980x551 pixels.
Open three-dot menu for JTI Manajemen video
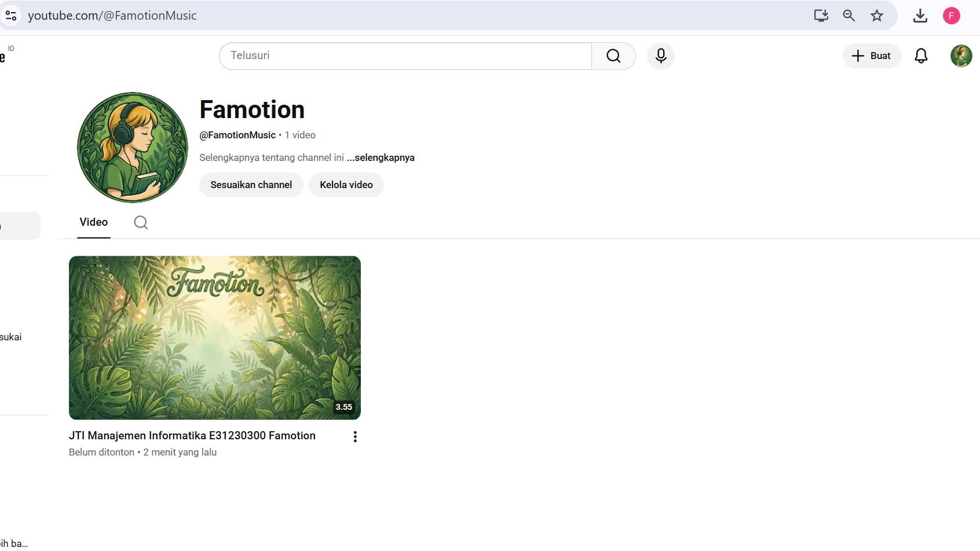coord(355,436)
